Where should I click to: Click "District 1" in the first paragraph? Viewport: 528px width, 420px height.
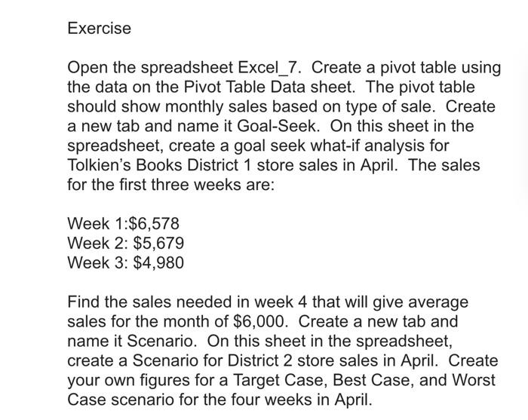coord(219,165)
